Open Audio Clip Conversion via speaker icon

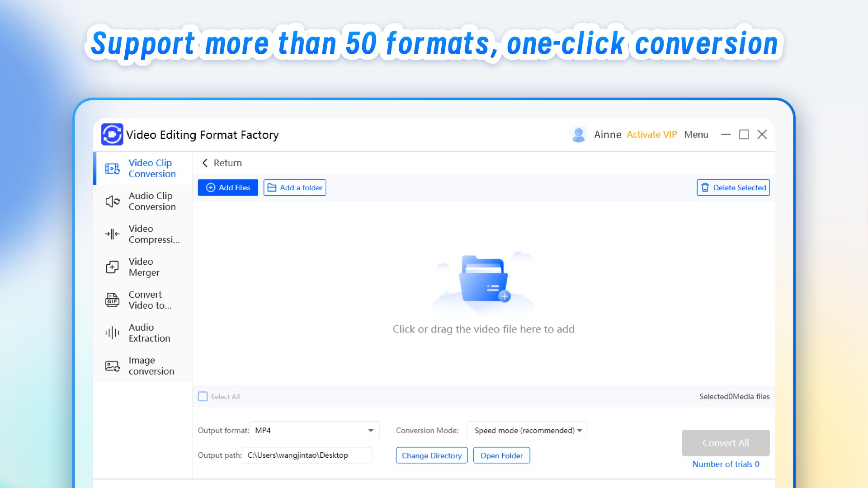(x=112, y=202)
